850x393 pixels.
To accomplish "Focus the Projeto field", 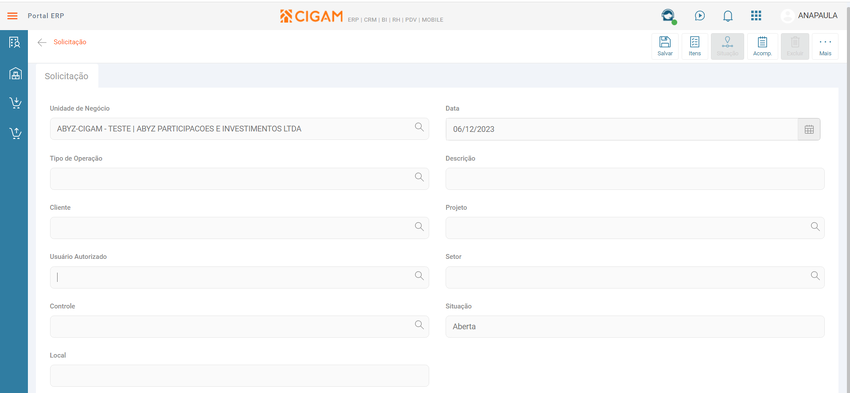I will pos(635,228).
